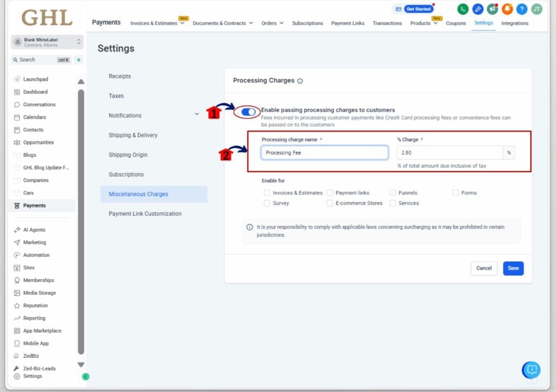Click the JT profile avatar icon
Screen dimensions: 556x392
[536, 9]
